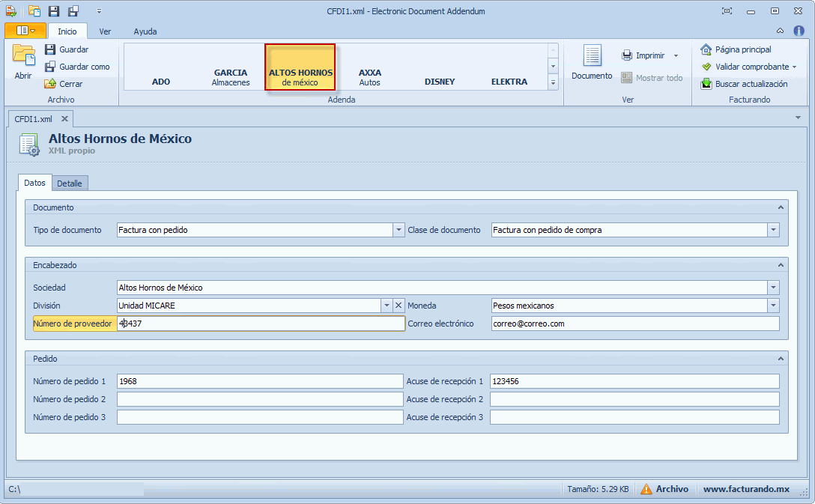Click the Acuse de recepción 3 field
This screenshot has width=815, height=504.
[634, 416]
